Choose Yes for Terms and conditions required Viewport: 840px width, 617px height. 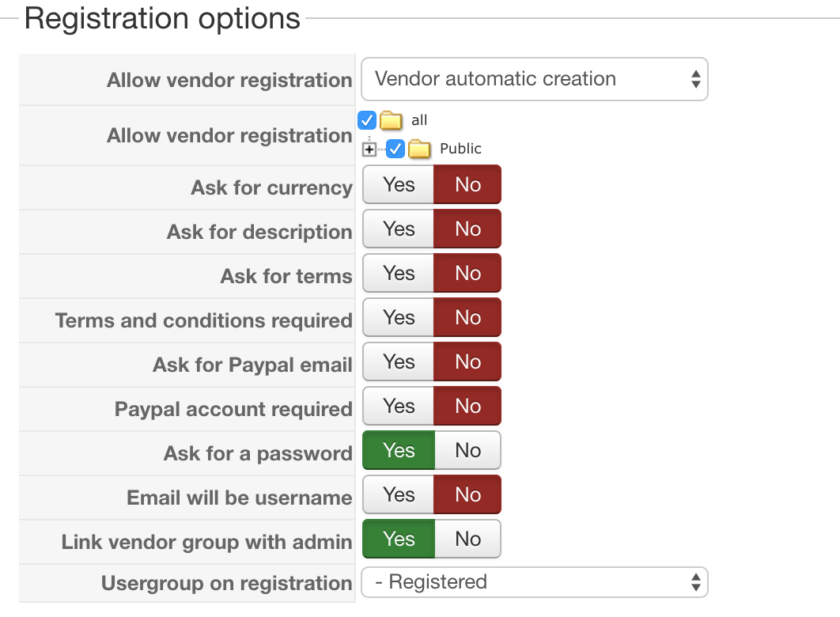click(x=399, y=317)
